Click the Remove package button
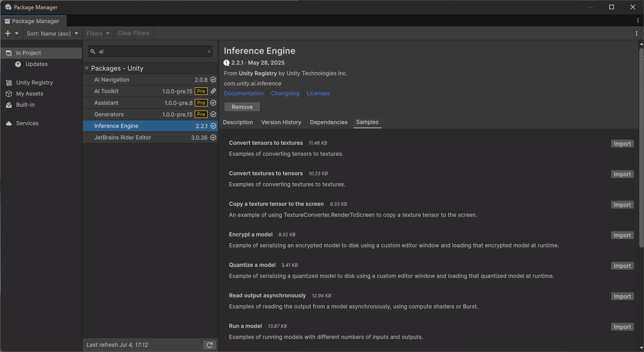The width and height of the screenshot is (644, 352). (x=242, y=107)
